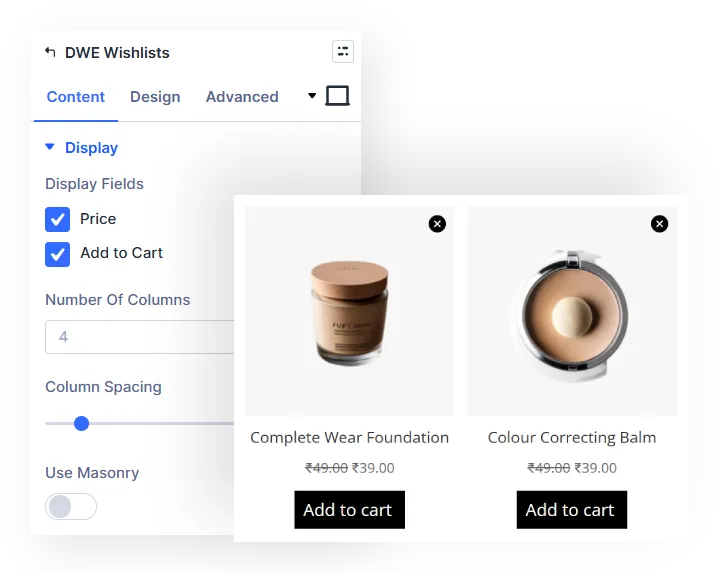Image resolution: width=719 pixels, height=572 pixels.
Task: Open the responsive device dropdown arrow
Action: (312, 96)
